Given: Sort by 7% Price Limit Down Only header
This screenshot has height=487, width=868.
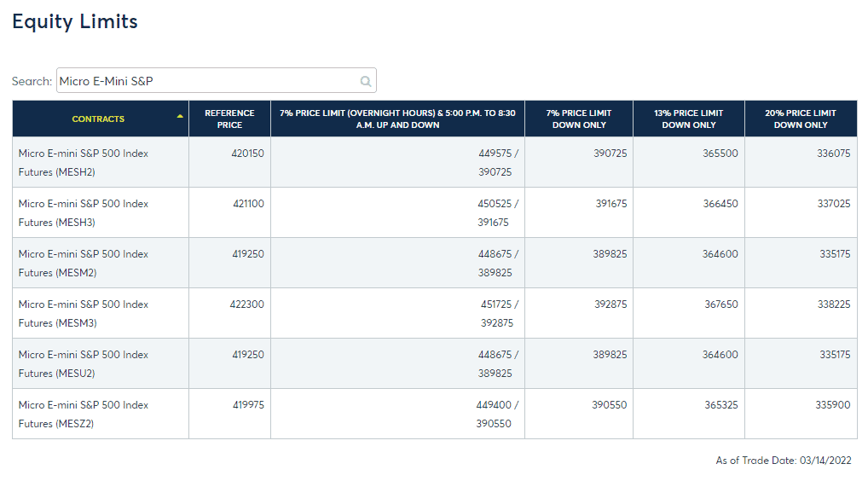Looking at the screenshot, I should click(x=578, y=119).
